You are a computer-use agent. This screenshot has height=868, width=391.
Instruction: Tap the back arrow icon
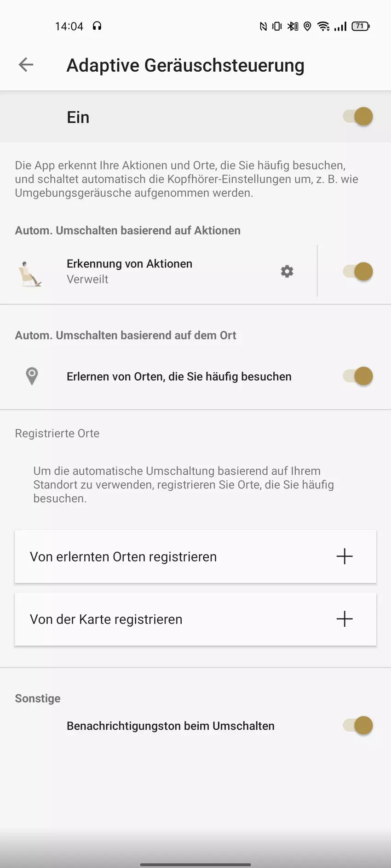(x=26, y=65)
